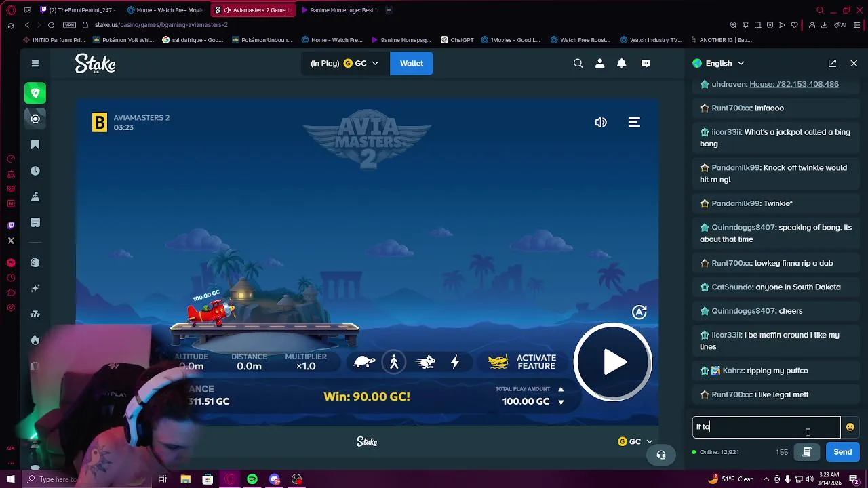Select the rabbit fast speed option
Screen dimensions: 868x488
click(x=425, y=362)
